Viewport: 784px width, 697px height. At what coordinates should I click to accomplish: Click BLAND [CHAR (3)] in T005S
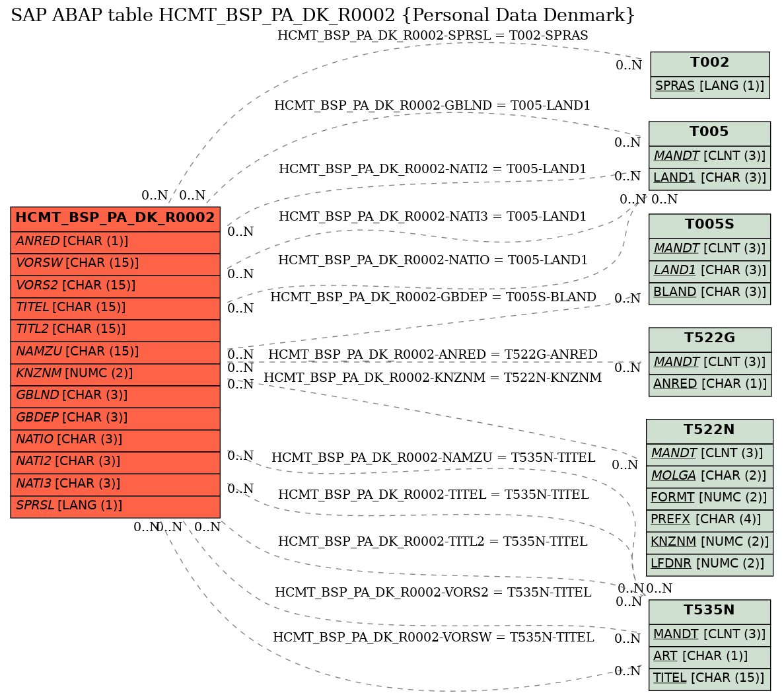click(x=709, y=293)
